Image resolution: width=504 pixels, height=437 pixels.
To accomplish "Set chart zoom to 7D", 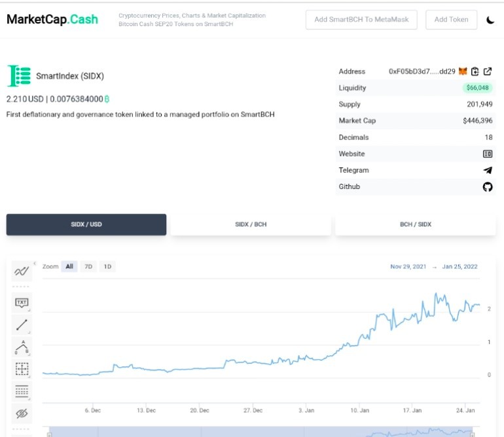I will (88, 266).
